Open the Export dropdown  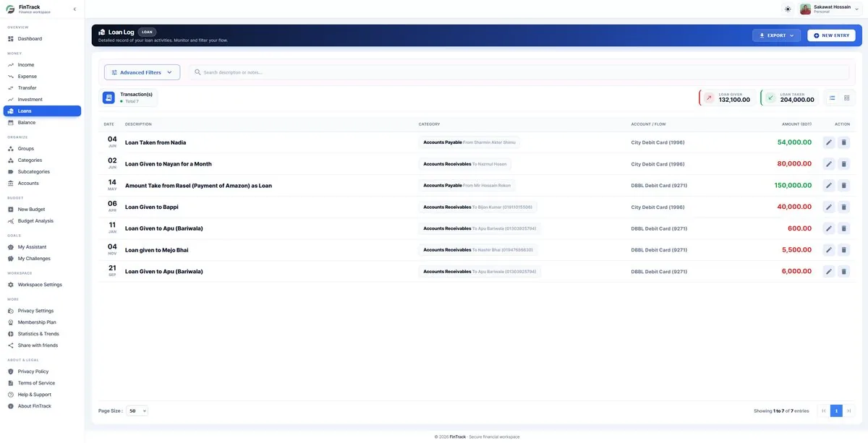coord(776,35)
